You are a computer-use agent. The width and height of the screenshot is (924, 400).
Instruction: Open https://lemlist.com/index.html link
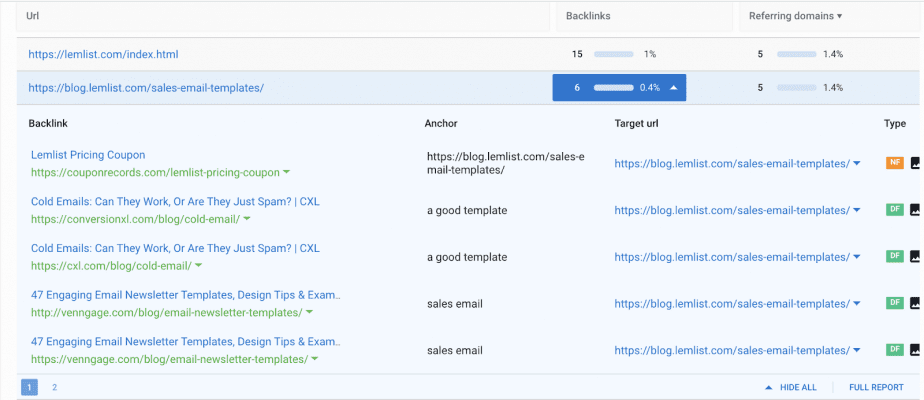[x=103, y=54]
